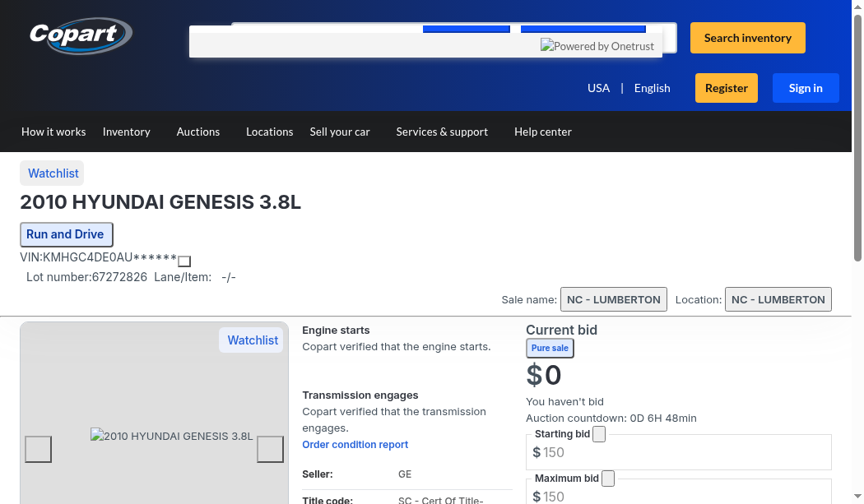Open the Auctions menu
Image resolution: width=864 pixels, height=504 pixels.
click(197, 132)
